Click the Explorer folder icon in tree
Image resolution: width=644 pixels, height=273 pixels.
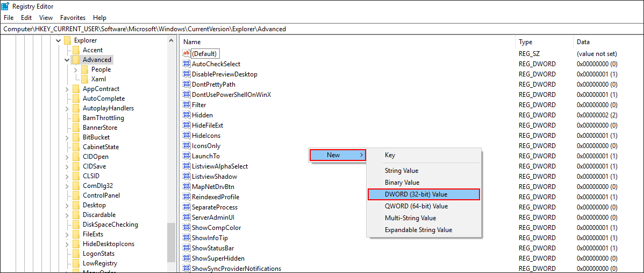point(67,40)
